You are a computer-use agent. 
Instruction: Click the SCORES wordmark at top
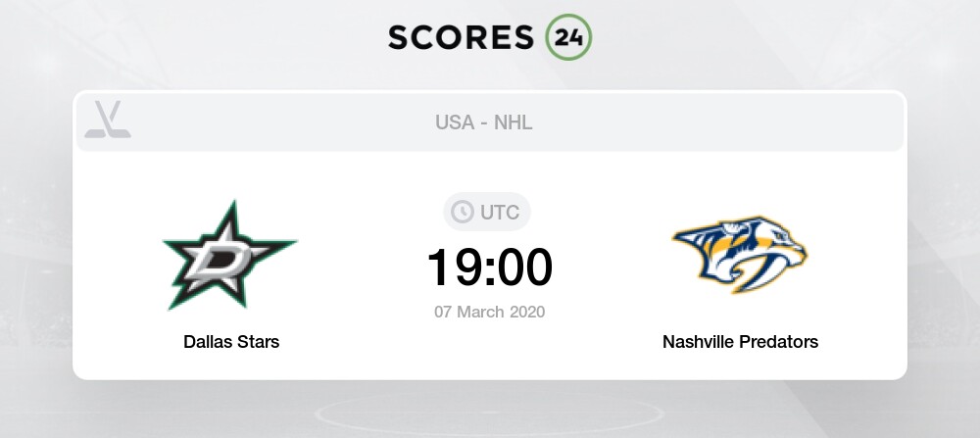pos(462,37)
